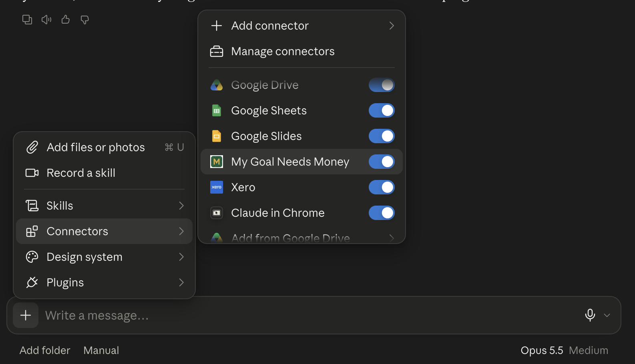Click the Claude in Chrome icon
Image resolution: width=635 pixels, height=364 pixels.
[217, 213]
